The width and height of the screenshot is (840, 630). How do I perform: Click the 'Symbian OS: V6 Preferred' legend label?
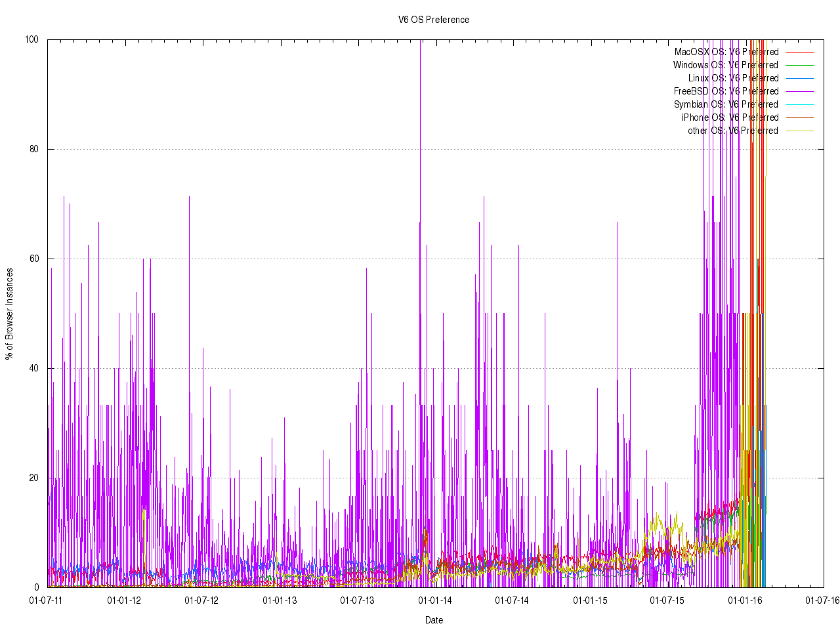pos(726,104)
